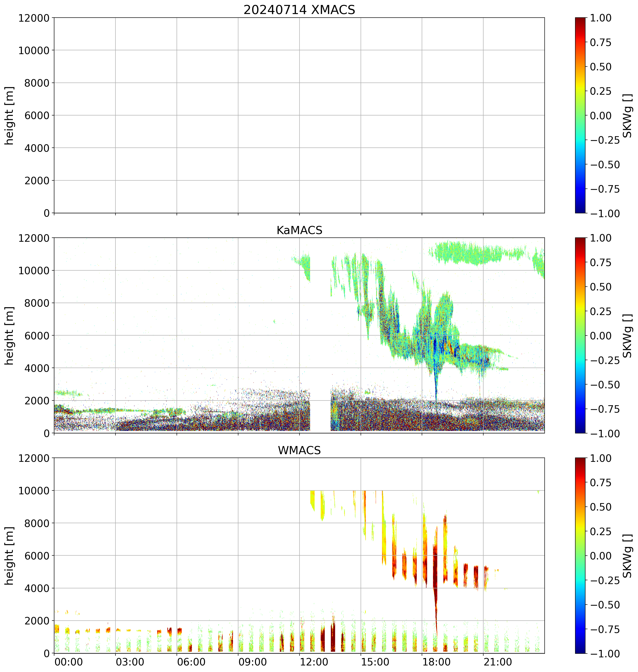The image size is (638, 672).
Task: Click the WMACS panel colorbar
Action: (x=580, y=555)
